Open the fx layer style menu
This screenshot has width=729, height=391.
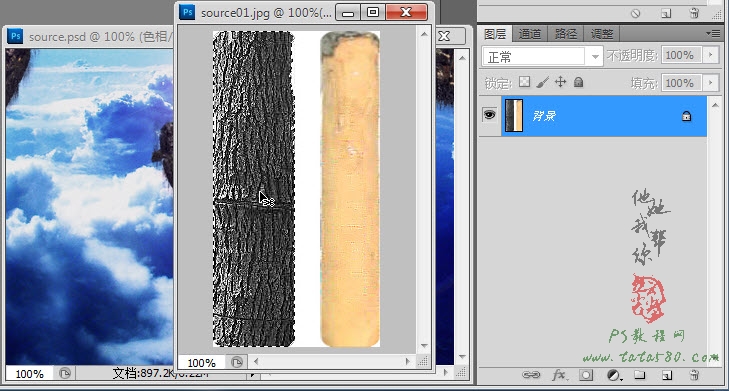pyautogui.click(x=559, y=375)
